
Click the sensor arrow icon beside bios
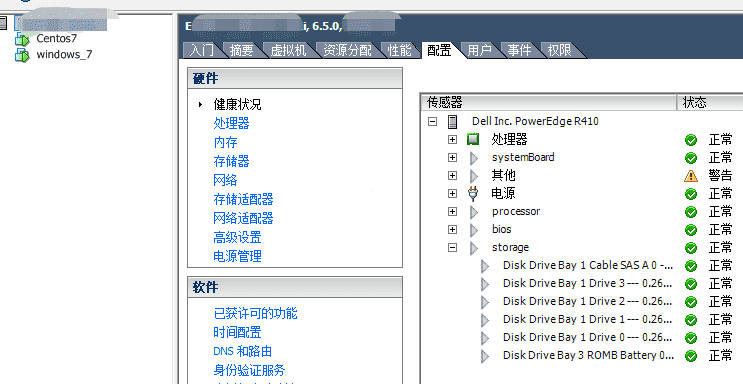point(474,230)
